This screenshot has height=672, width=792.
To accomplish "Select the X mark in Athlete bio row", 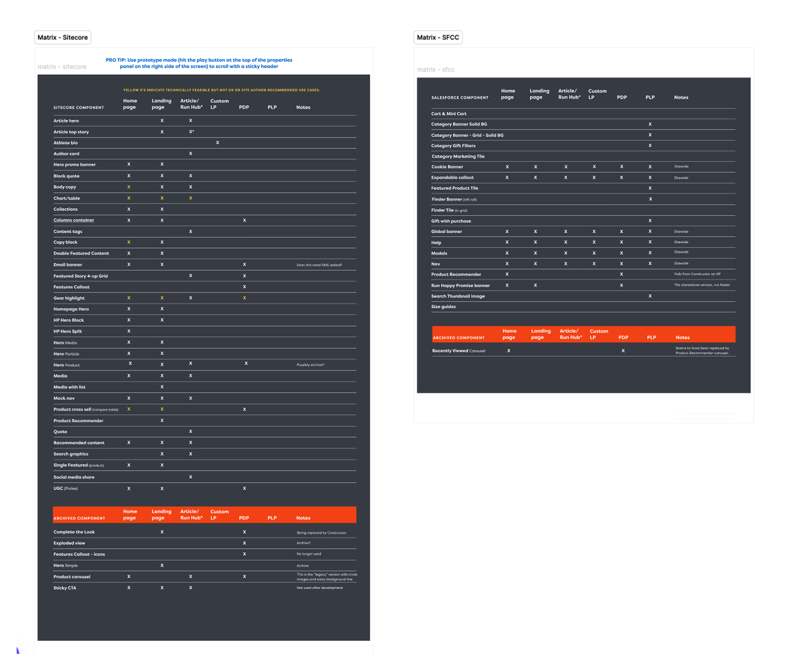I will pyautogui.click(x=217, y=142).
